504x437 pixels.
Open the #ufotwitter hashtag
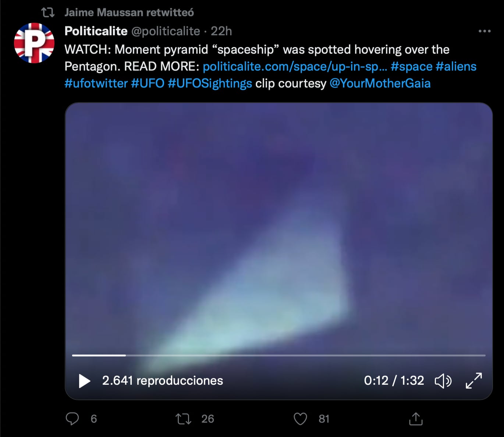coord(96,83)
